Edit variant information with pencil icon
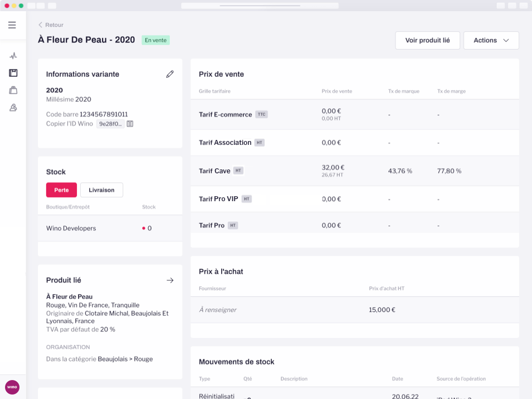Image resolution: width=532 pixels, height=399 pixels. 170,74
